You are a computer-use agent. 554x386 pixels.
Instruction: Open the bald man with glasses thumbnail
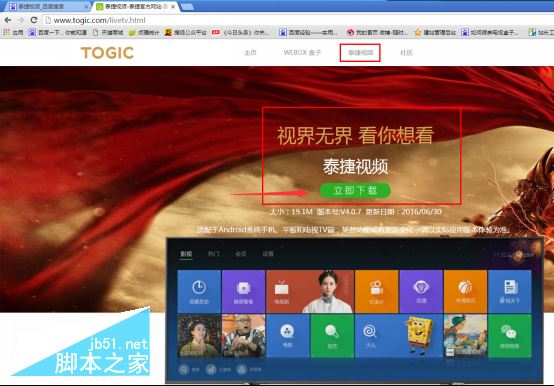click(243, 336)
